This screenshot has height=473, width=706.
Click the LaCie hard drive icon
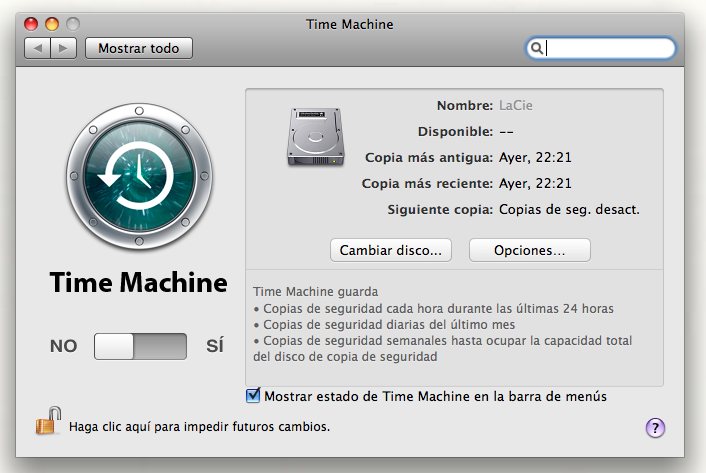316,136
